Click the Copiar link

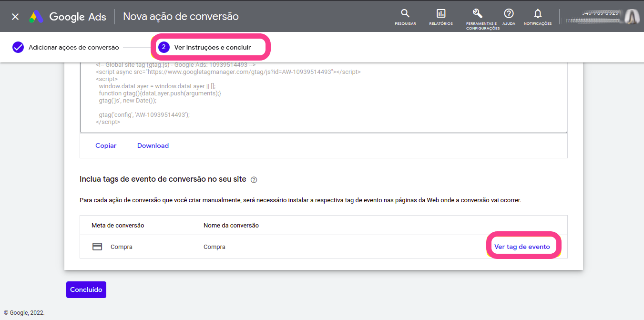[106, 145]
